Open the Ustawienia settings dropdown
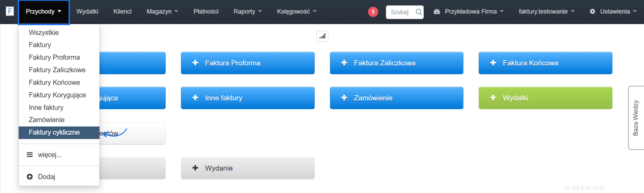Viewport: 644px width, 193px height. point(613,11)
